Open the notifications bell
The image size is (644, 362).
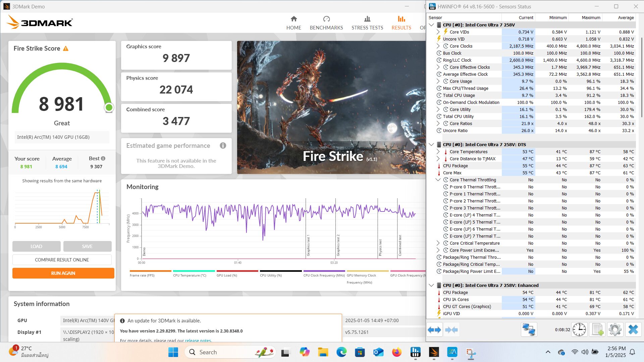click(x=632, y=352)
